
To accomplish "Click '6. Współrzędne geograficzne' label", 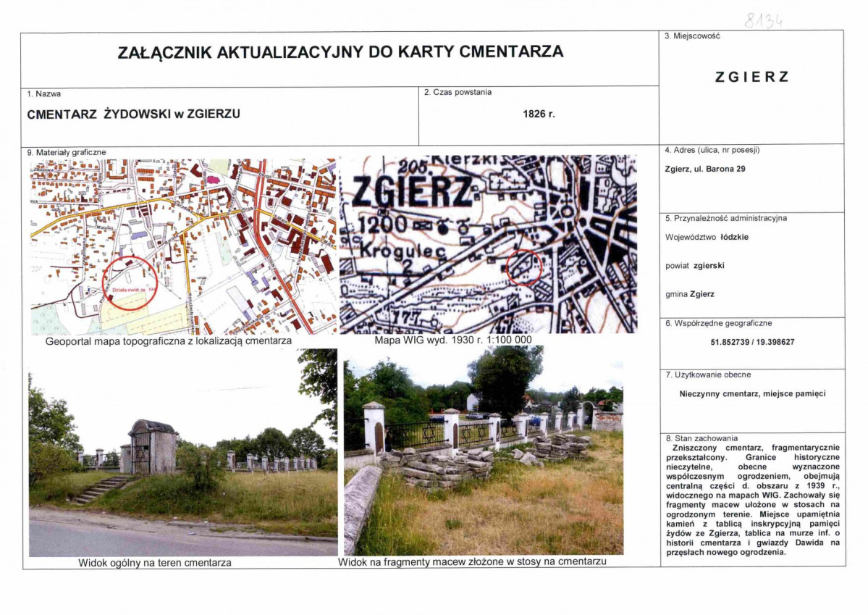I will click(x=719, y=324).
